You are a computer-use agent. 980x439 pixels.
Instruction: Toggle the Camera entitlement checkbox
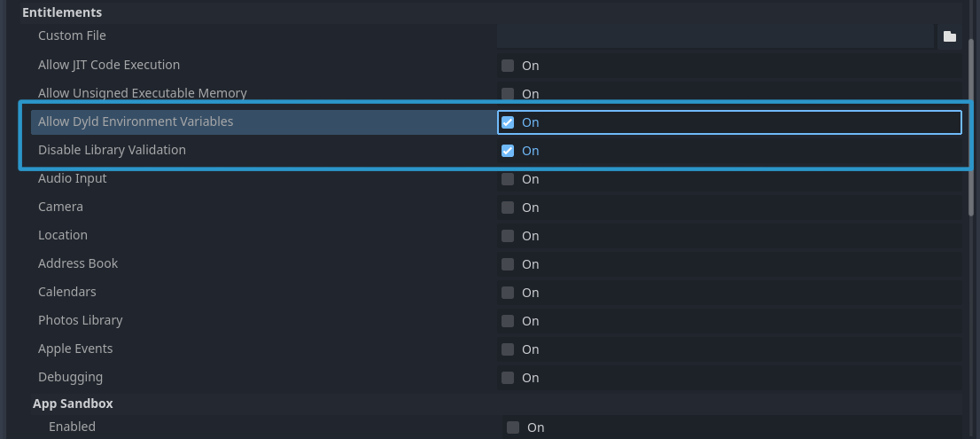point(508,208)
